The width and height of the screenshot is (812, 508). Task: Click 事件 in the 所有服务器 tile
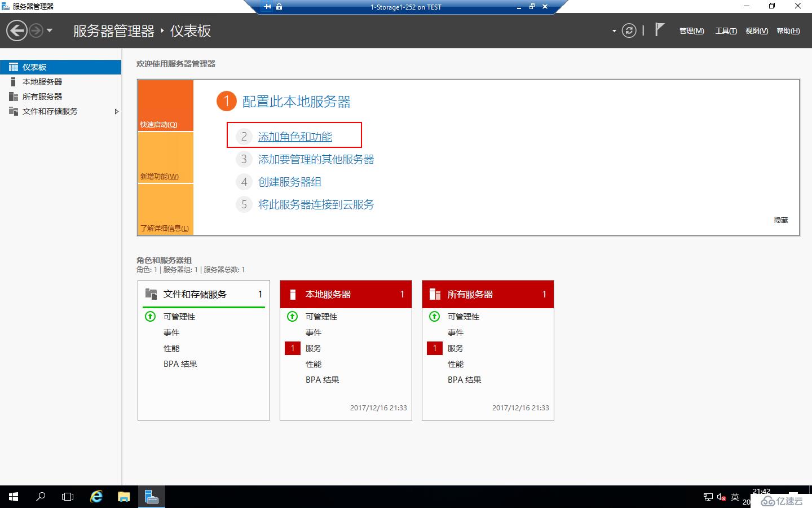pyautogui.click(x=456, y=332)
